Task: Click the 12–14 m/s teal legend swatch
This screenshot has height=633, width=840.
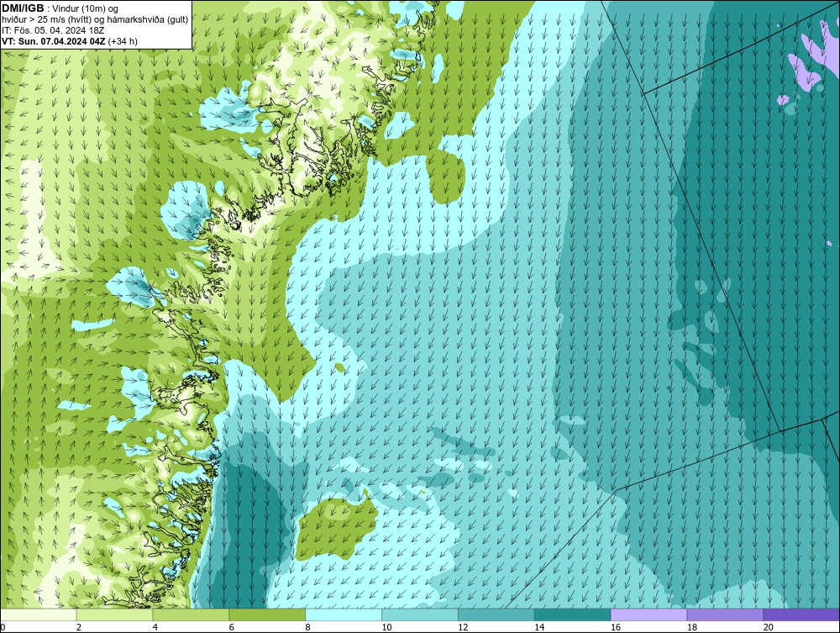Action: click(496, 615)
